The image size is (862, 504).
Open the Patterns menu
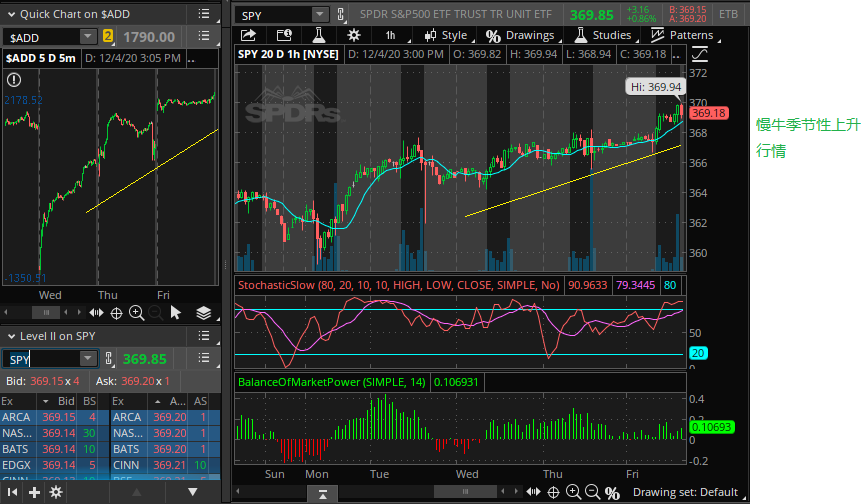[x=684, y=35]
